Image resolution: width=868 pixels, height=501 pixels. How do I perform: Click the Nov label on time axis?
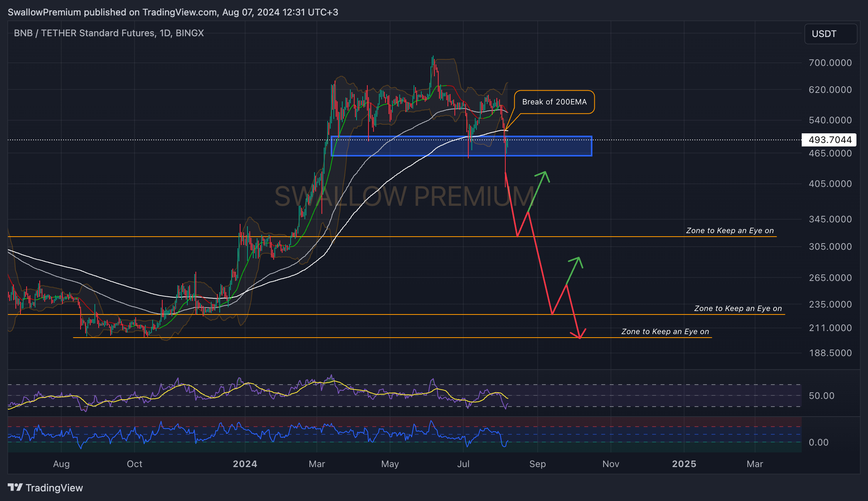611,464
